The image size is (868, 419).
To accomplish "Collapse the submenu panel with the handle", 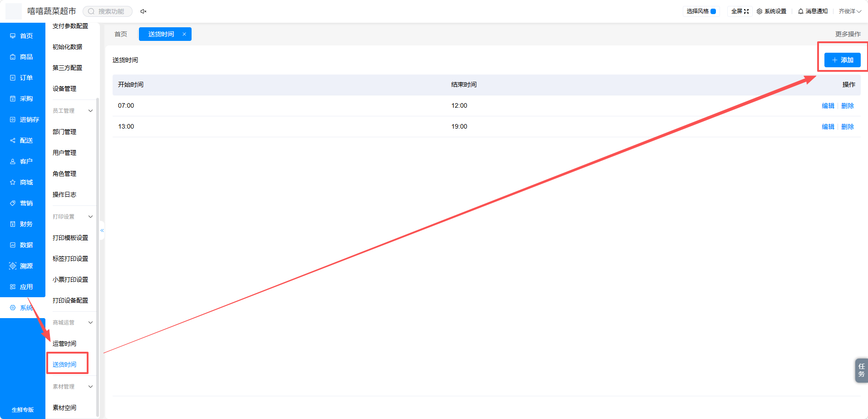I will click(102, 230).
